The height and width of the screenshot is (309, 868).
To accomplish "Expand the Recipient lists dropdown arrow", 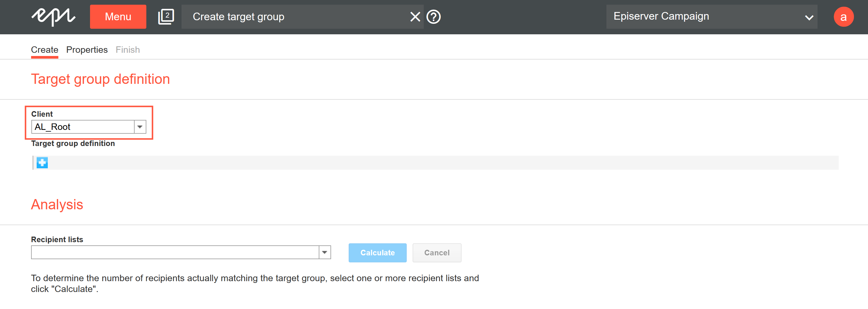I will point(325,252).
